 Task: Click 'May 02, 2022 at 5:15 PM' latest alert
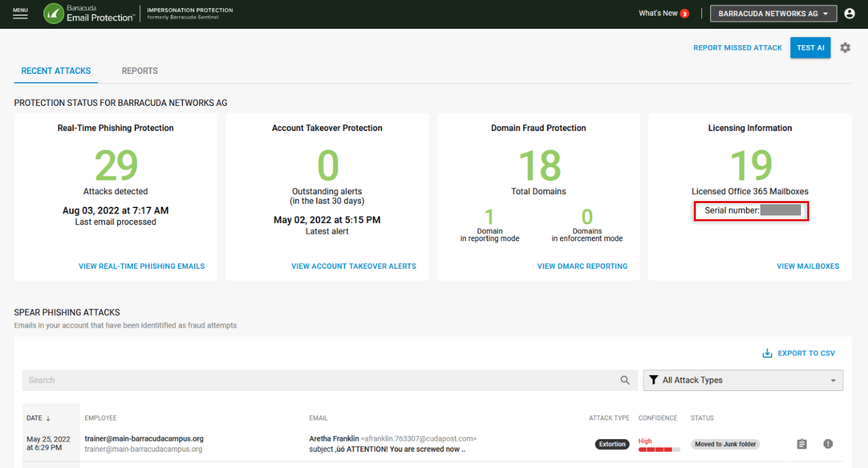(x=327, y=220)
